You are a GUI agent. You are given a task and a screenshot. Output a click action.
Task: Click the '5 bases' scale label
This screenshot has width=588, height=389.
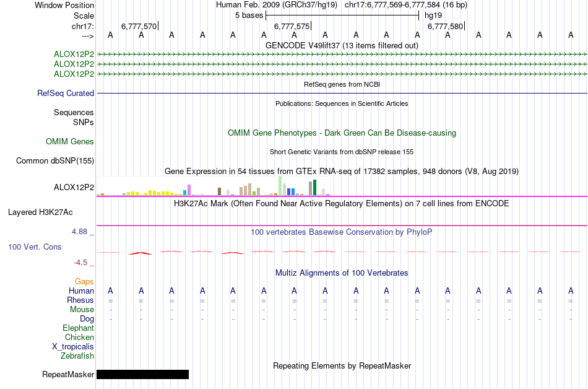[x=249, y=15]
